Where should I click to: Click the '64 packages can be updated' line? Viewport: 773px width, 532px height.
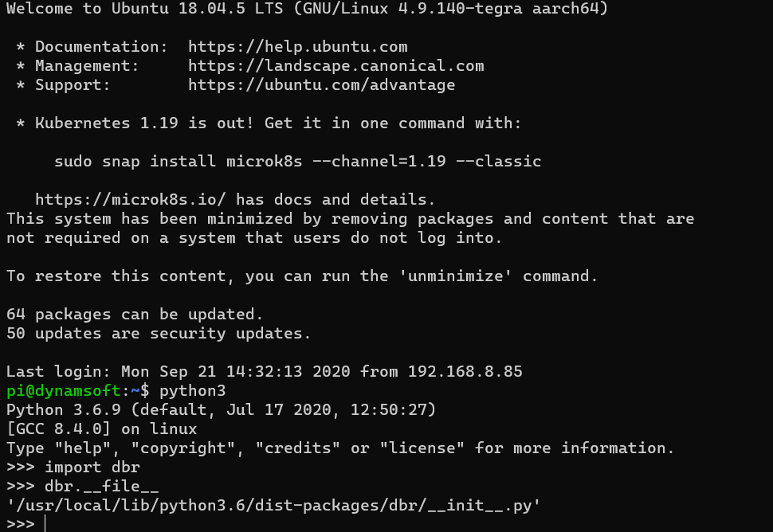click(135, 315)
